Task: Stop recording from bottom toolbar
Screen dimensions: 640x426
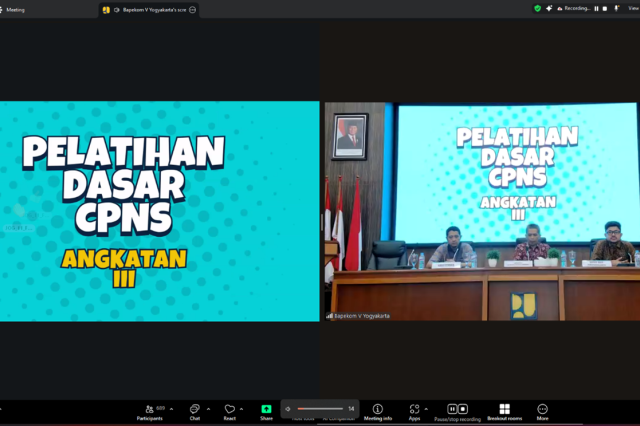Action: tap(463, 409)
